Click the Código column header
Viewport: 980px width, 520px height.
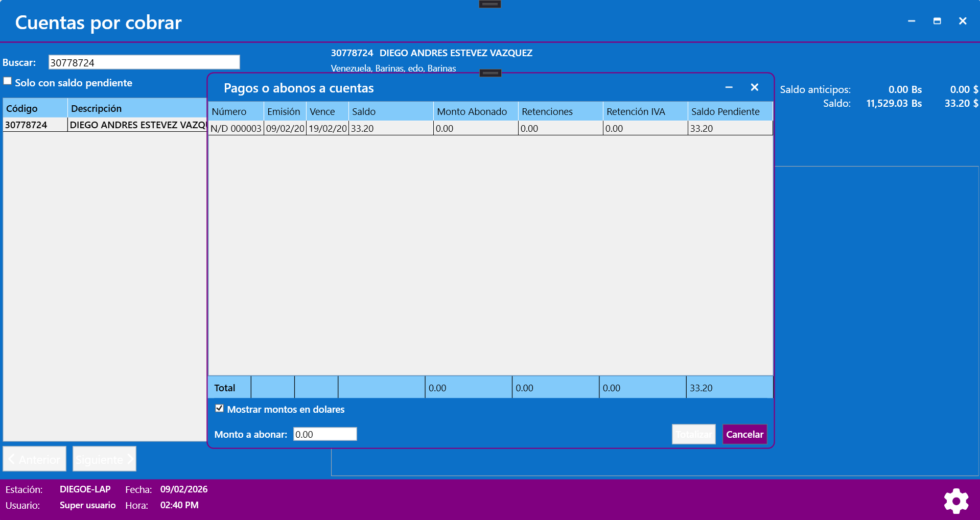(x=35, y=108)
